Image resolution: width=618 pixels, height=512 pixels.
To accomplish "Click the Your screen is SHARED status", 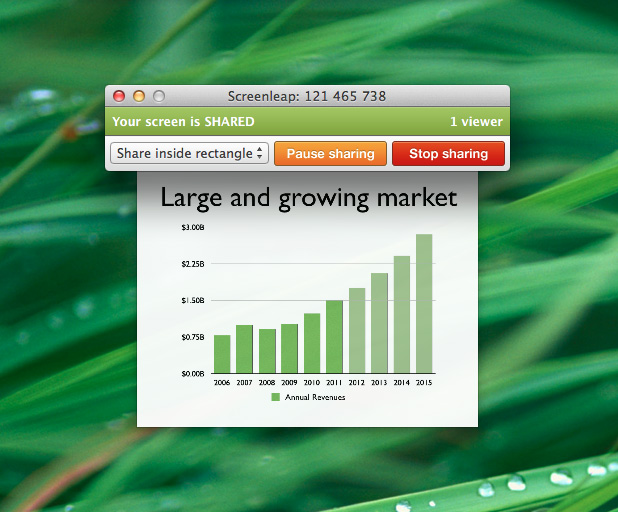I will (x=183, y=122).
